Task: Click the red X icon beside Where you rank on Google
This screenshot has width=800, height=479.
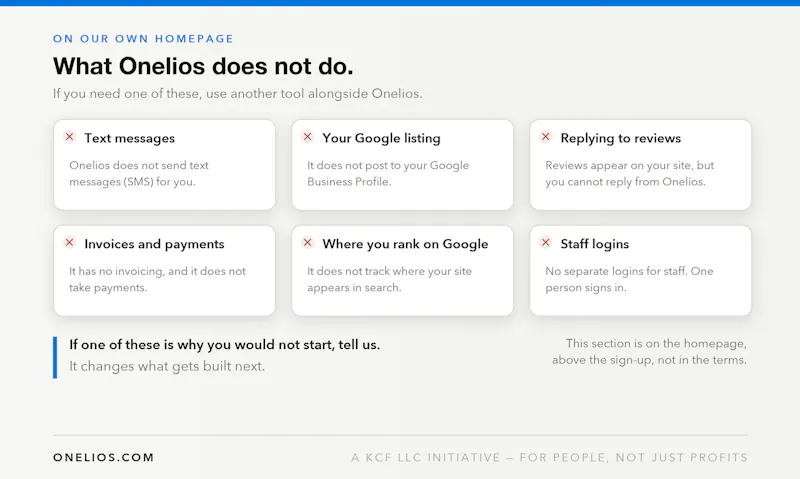Action: [307, 242]
